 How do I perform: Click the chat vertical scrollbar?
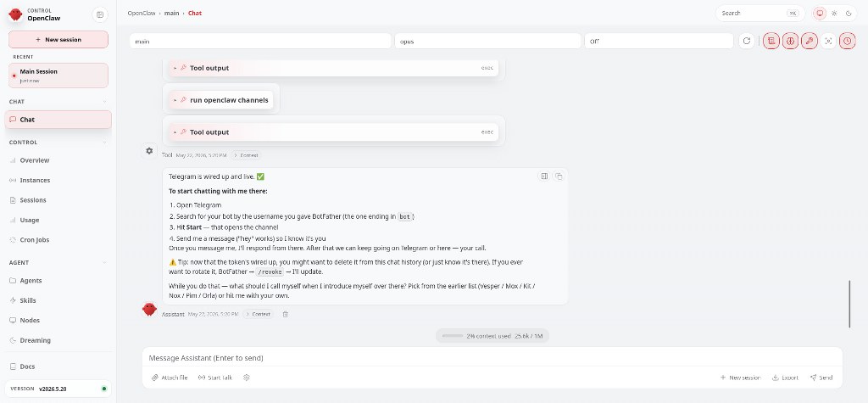(849, 304)
